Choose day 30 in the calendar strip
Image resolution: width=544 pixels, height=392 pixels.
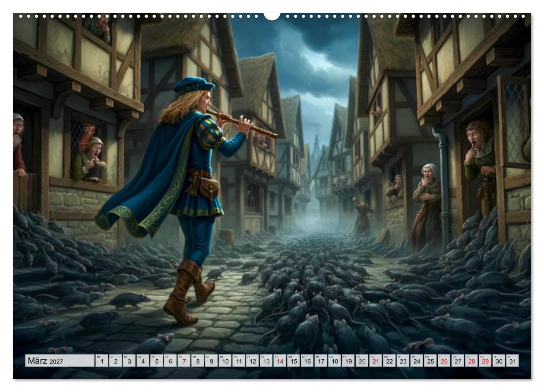498,361
